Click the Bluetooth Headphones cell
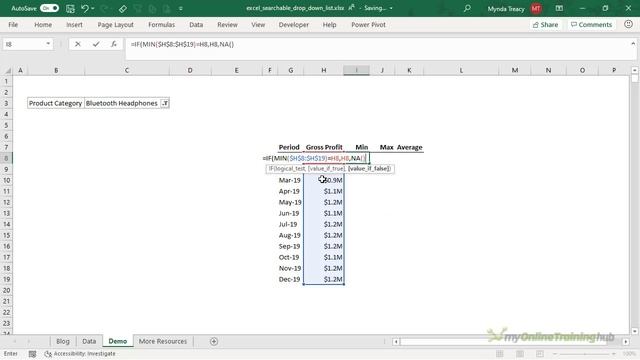The width and height of the screenshot is (640, 360). (122, 103)
